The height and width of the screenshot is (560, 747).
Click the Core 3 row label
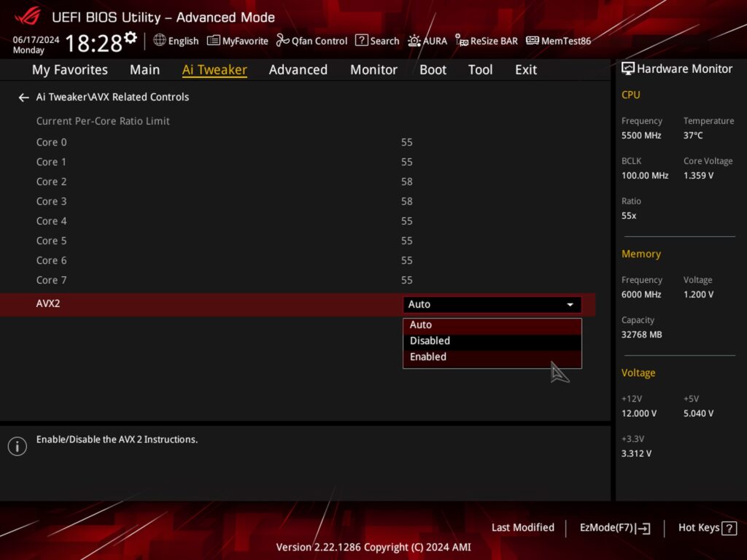pos(52,201)
